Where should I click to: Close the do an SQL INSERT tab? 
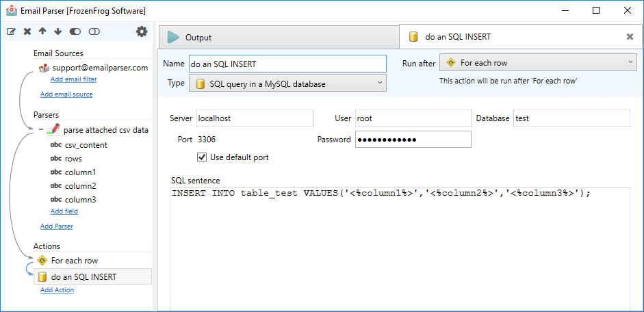pyautogui.click(x=630, y=36)
